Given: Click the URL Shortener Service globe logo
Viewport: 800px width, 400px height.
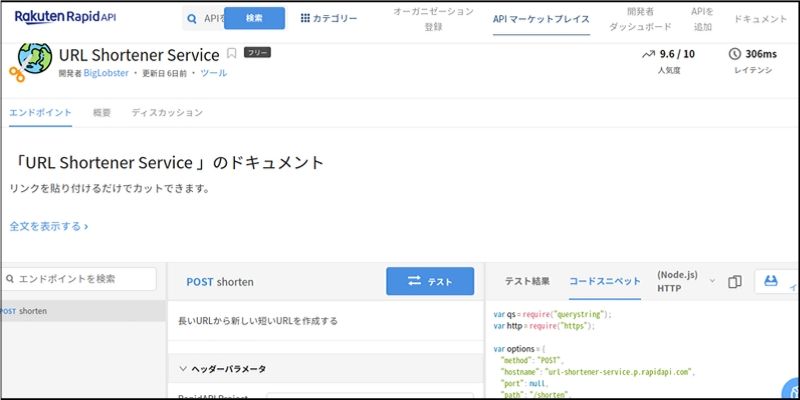Looking at the screenshot, I should (x=31, y=61).
